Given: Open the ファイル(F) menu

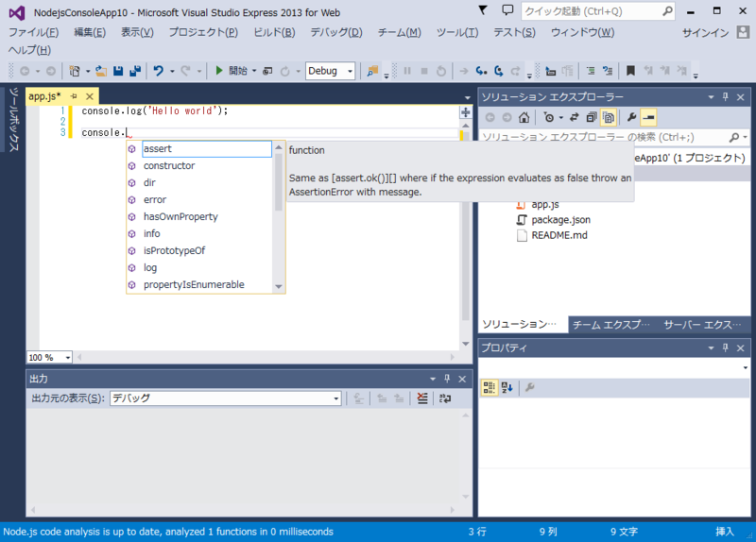Looking at the screenshot, I should coord(34,32).
